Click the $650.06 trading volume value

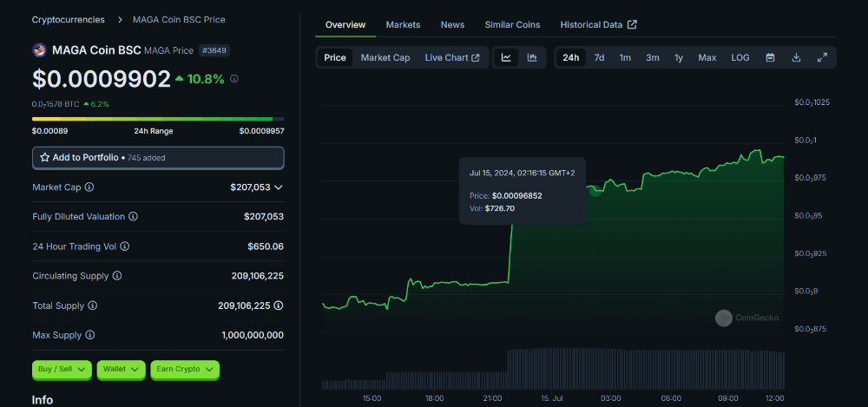[x=266, y=246]
